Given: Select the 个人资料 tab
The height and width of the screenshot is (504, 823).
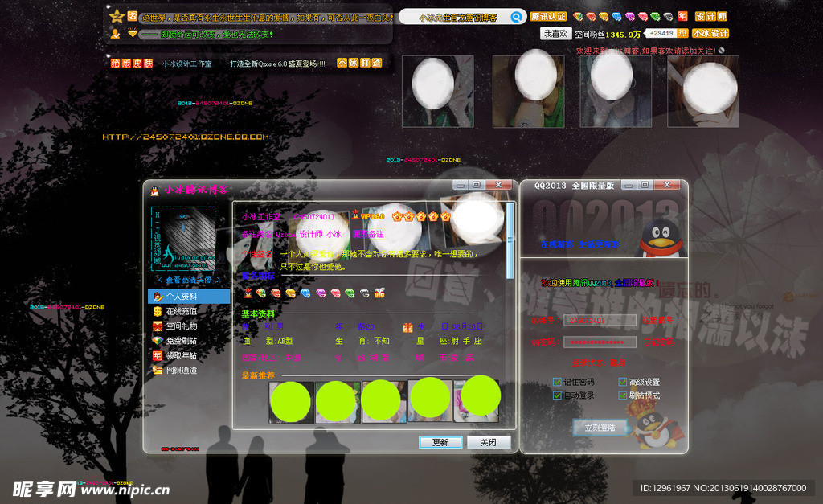Looking at the screenshot, I should (176, 296).
